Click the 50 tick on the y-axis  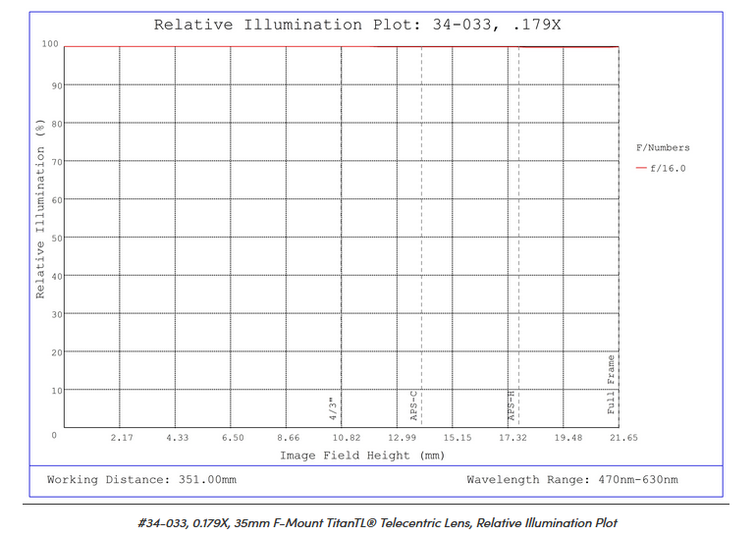(x=57, y=238)
